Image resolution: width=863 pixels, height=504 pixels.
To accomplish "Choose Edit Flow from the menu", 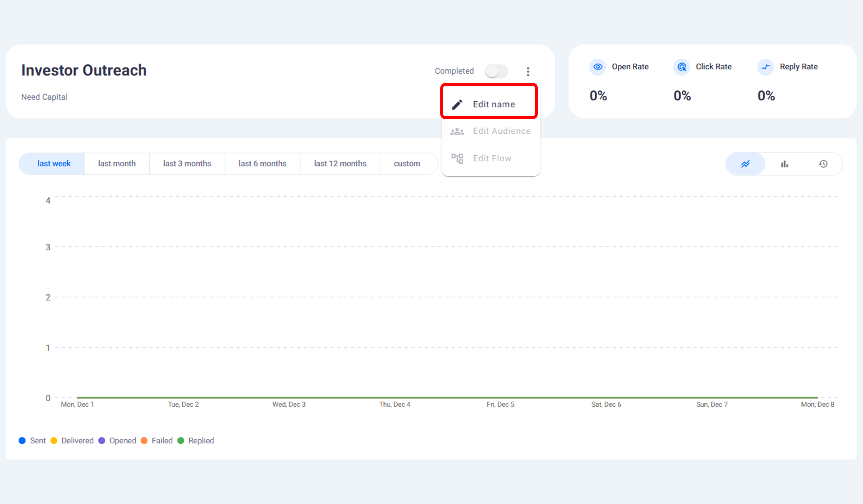I will point(492,159).
